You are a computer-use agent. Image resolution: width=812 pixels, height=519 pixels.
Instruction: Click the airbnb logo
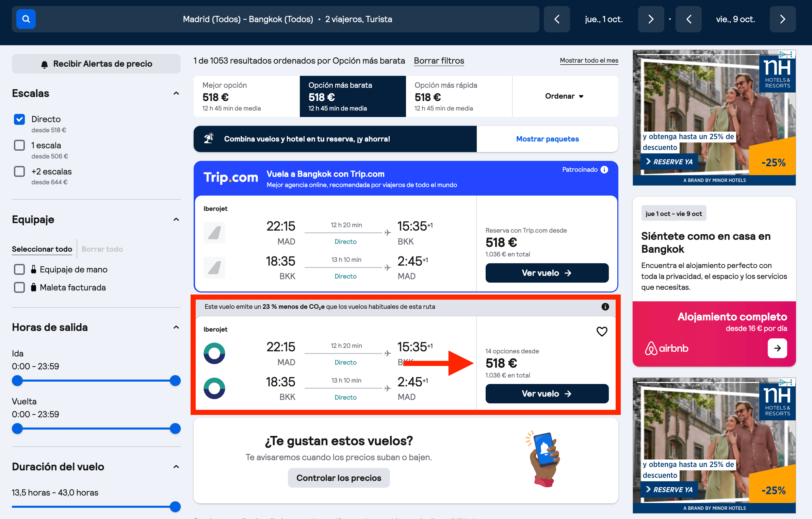[x=666, y=348]
